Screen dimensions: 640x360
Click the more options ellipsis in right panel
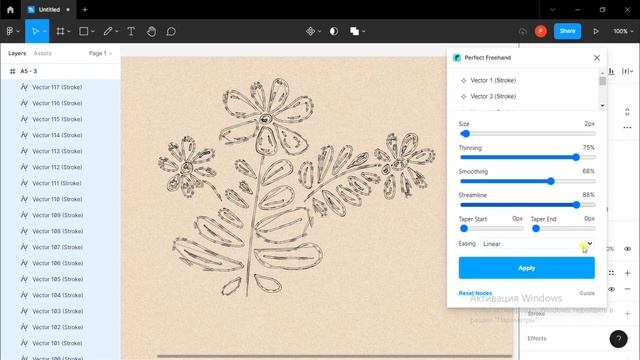coord(627,128)
